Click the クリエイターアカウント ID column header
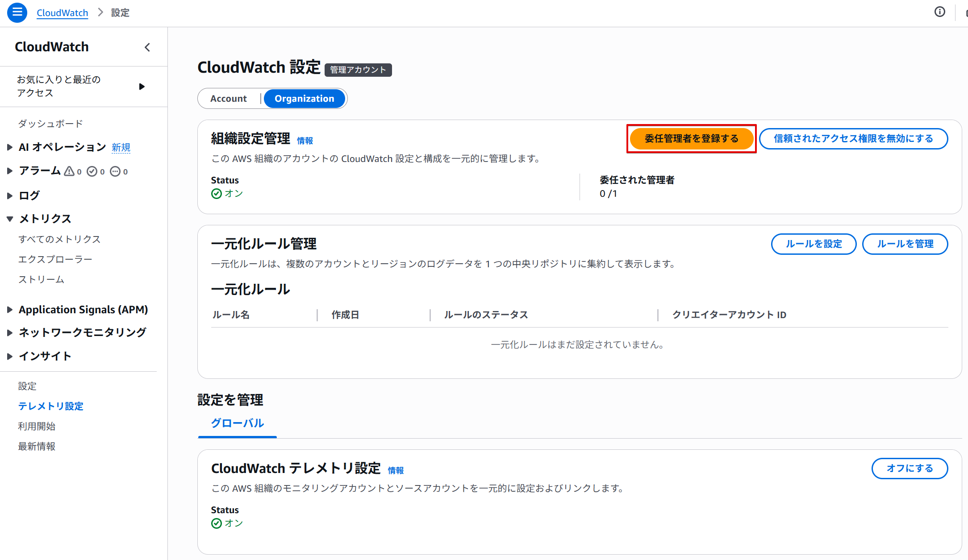This screenshot has width=968, height=560. (729, 315)
